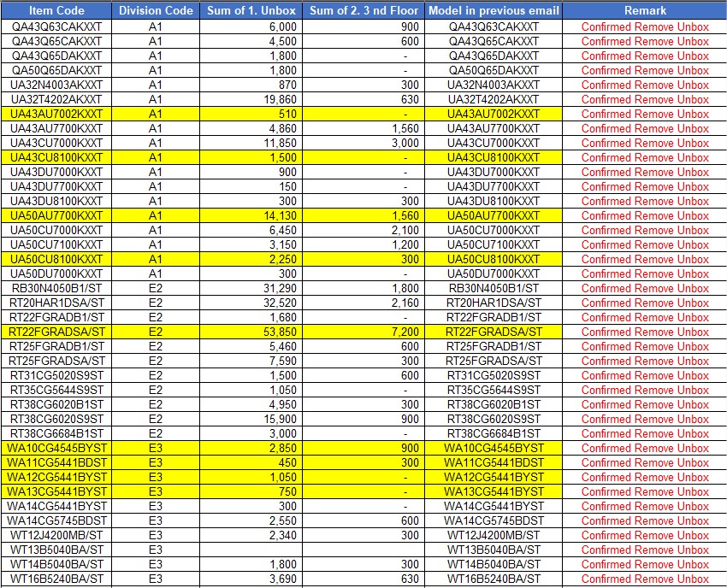
Task: Click Remark cell in RT22FGRADSA/ST row
Action: (x=645, y=332)
